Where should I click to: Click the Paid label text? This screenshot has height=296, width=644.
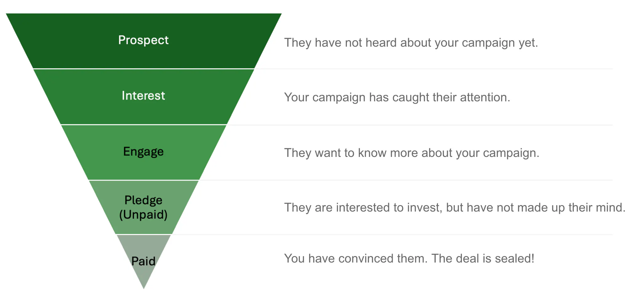tap(144, 261)
